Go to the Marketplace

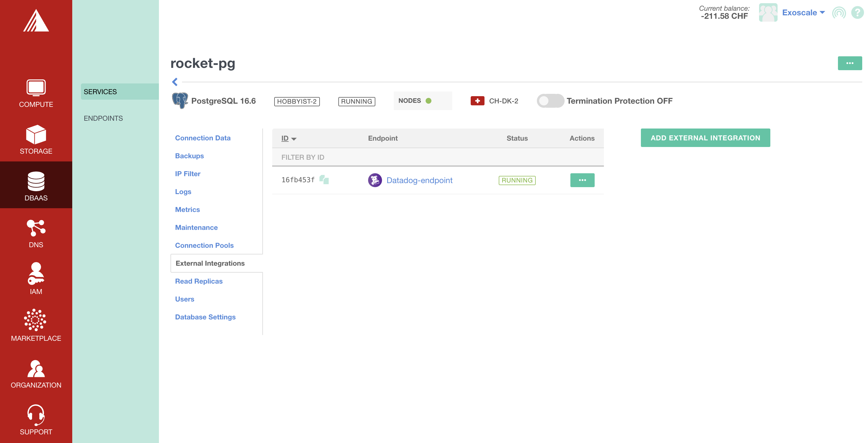pos(36,325)
